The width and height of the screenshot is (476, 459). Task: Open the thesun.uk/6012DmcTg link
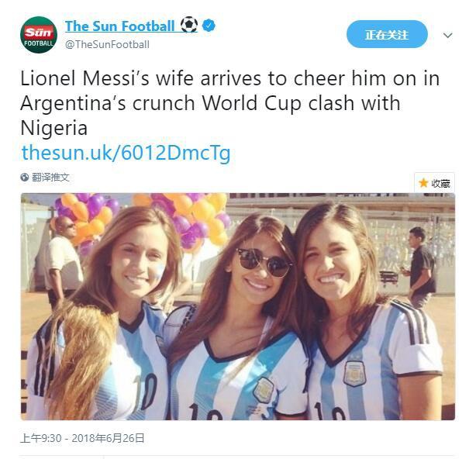(126, 153)
